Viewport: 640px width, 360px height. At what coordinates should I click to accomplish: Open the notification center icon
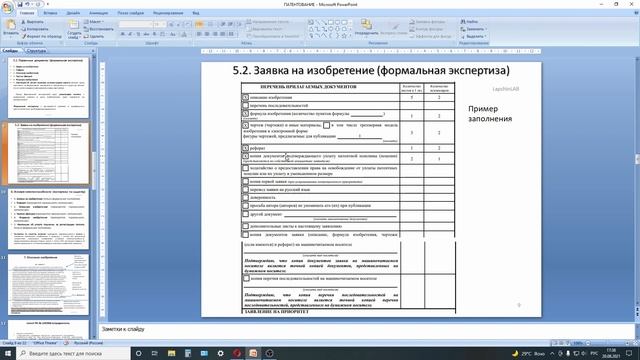[x=629, y=353]
